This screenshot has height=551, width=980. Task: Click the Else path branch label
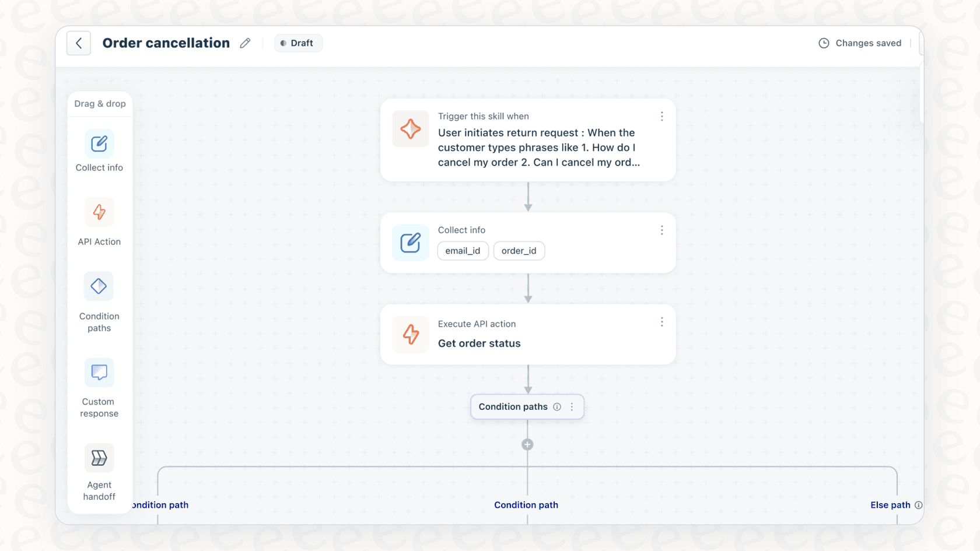890,505
